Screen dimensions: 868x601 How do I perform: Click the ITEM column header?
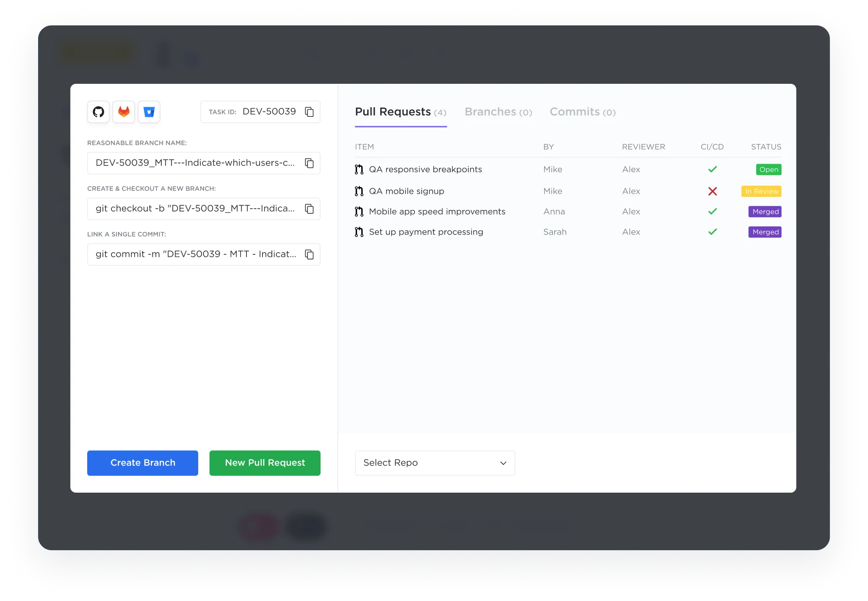365,147
